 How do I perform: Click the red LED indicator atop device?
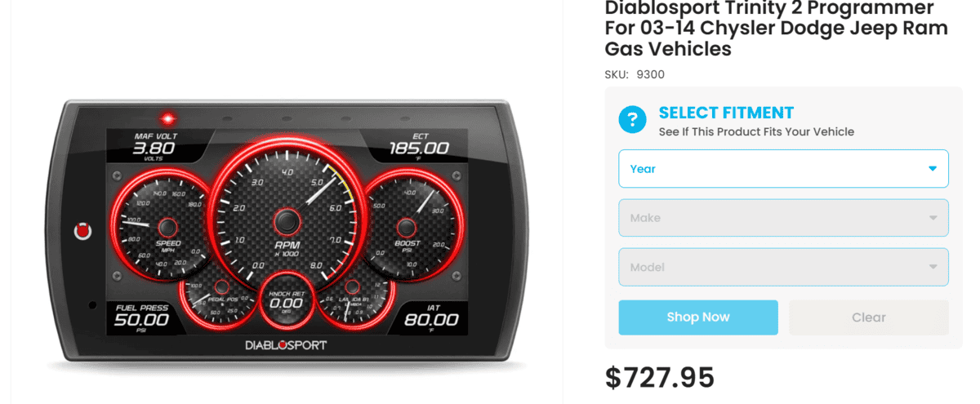click(x=169, y=118)
